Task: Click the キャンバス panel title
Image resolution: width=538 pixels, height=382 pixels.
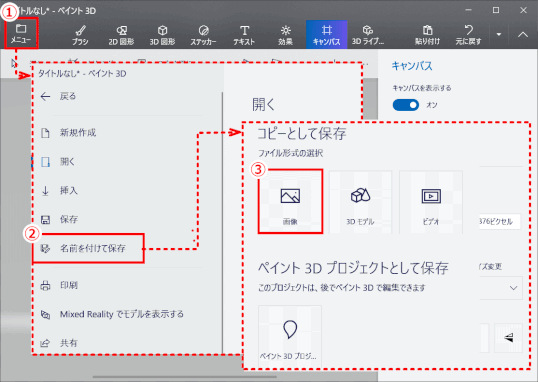Action: (412, 66)
